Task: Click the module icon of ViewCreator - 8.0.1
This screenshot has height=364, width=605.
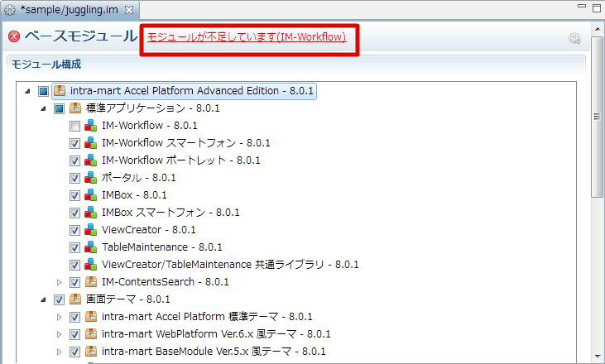Action: [91, 229]
